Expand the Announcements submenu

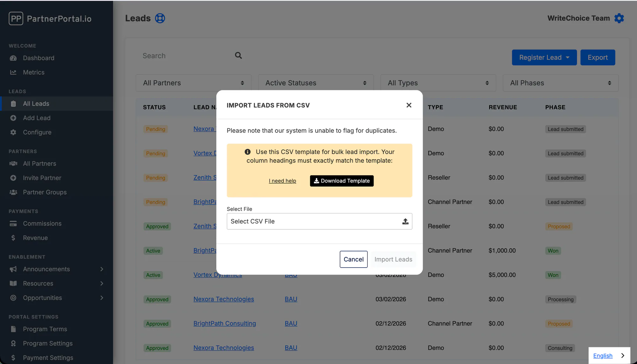[102, 269]
